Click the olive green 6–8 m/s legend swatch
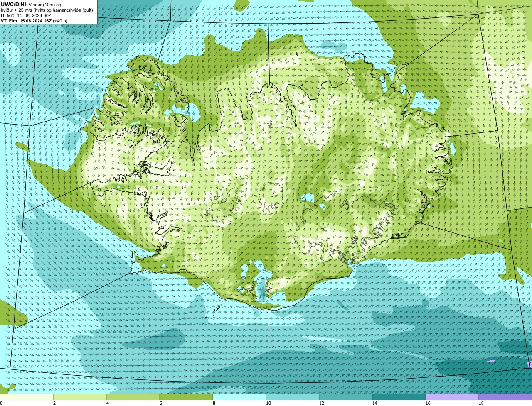This screenshot has height=406, width=532. [186, 397]
